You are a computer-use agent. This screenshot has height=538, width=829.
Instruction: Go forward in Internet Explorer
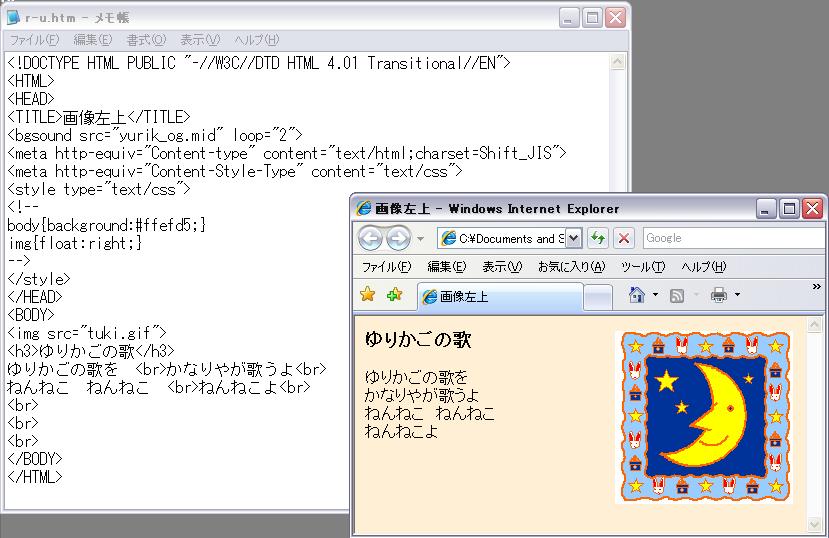398,238
